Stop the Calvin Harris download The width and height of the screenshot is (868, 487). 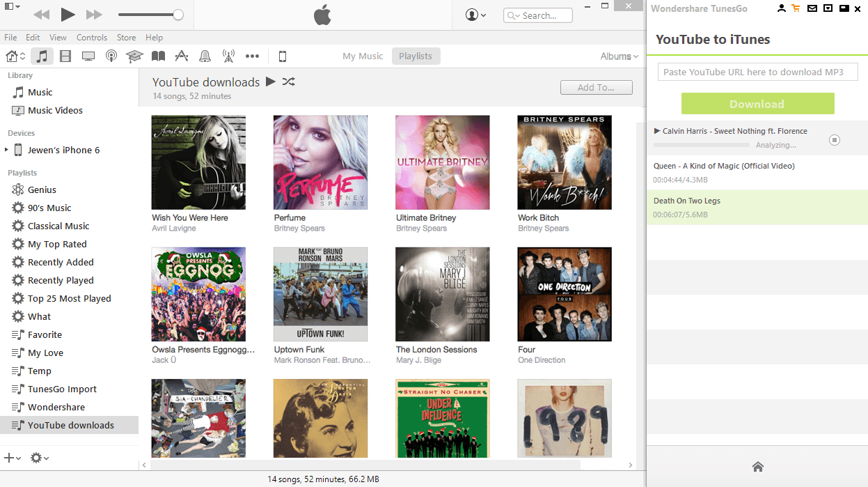point(835,140)
